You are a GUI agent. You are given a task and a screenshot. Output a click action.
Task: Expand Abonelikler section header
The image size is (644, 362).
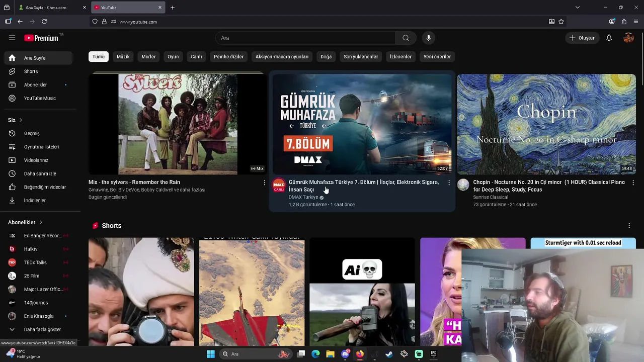point(25,222)
